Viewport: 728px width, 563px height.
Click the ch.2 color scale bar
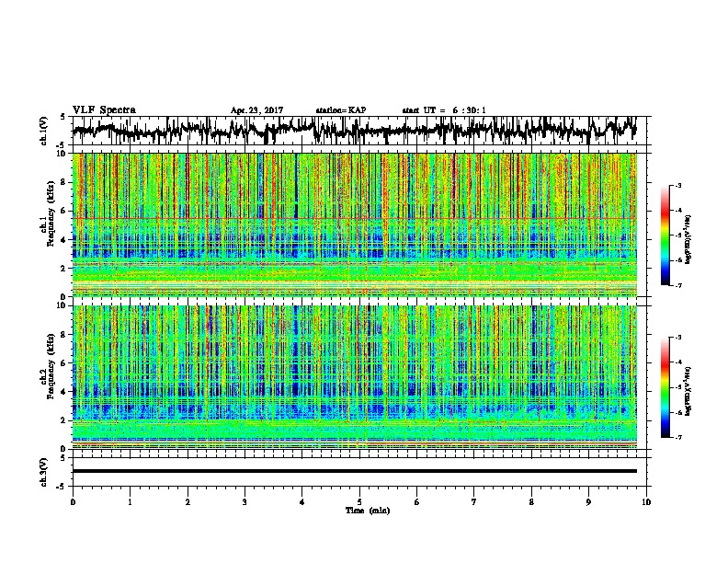(x=665, y=387)
